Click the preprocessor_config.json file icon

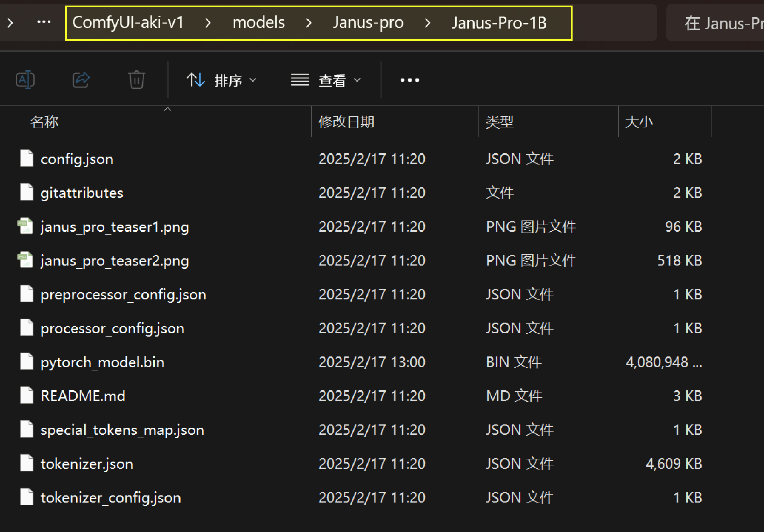click(x=26, y=294)
